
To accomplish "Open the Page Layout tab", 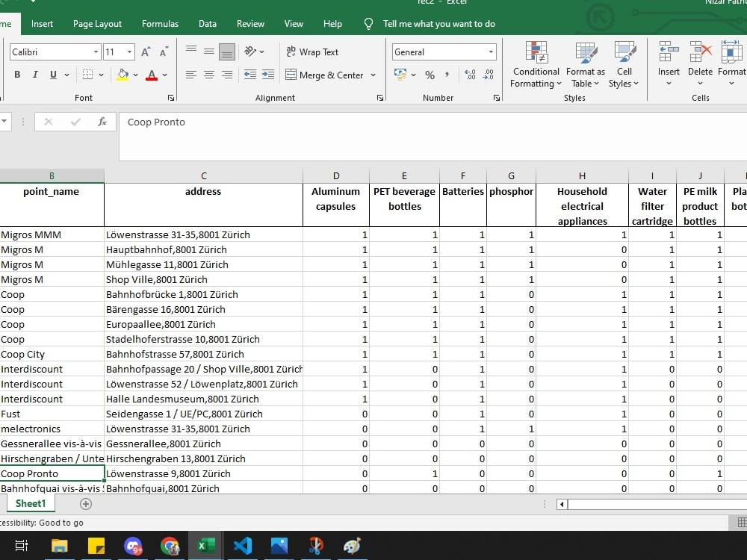I will pos(97,24).
